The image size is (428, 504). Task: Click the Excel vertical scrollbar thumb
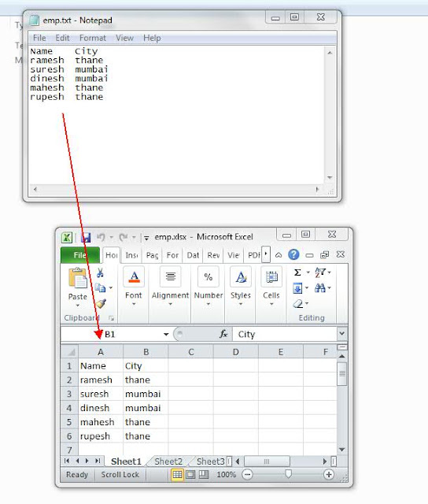point(342,373)
